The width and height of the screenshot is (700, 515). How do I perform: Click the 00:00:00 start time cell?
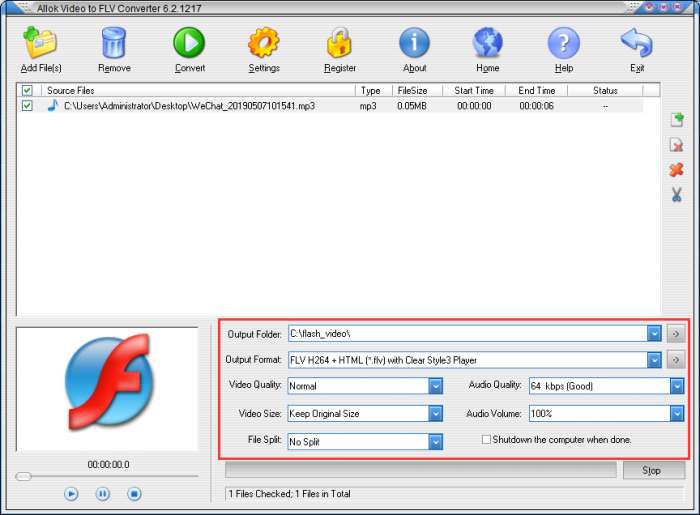[474, 106]
